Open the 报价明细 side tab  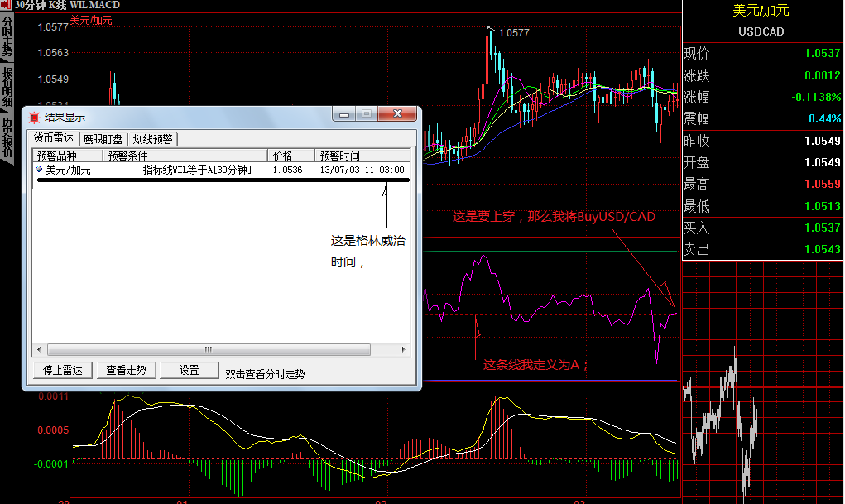pos(7,88)
